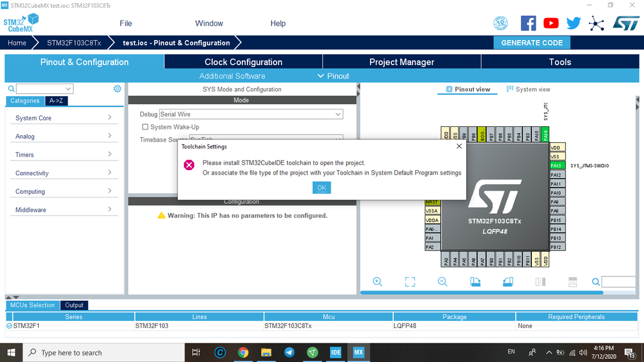Open the Pinout dropdown menu

[x=333, y=76]
